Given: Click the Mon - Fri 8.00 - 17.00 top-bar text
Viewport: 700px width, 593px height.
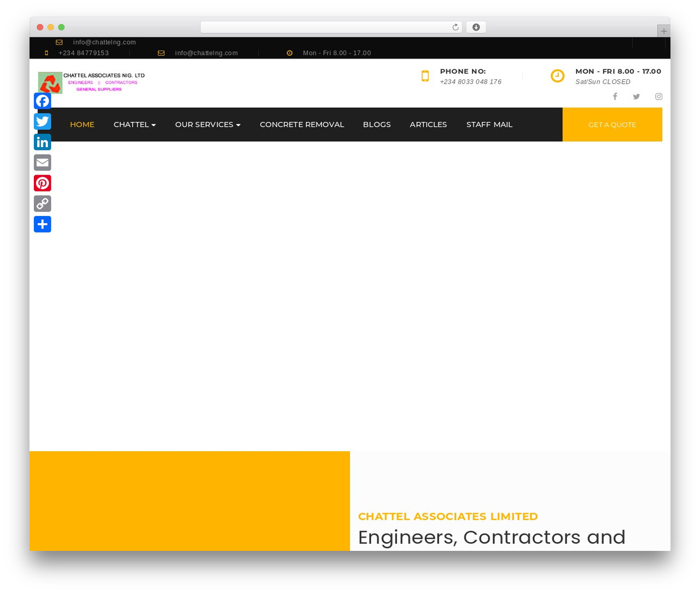Looking at the screenshot, I should (x=337, y=53).
